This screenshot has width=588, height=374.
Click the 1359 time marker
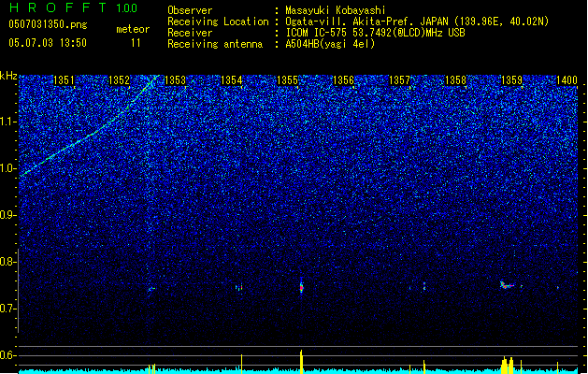tap(511, 80)
